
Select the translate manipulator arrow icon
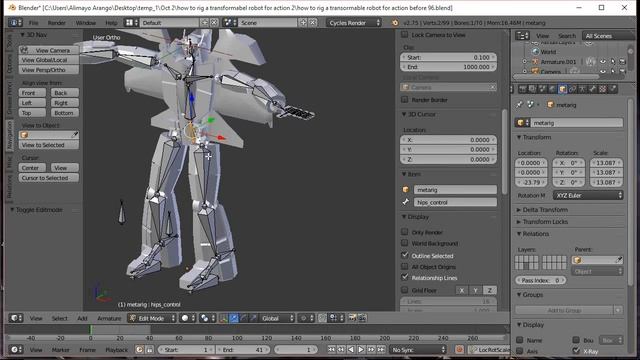[234, 318]
